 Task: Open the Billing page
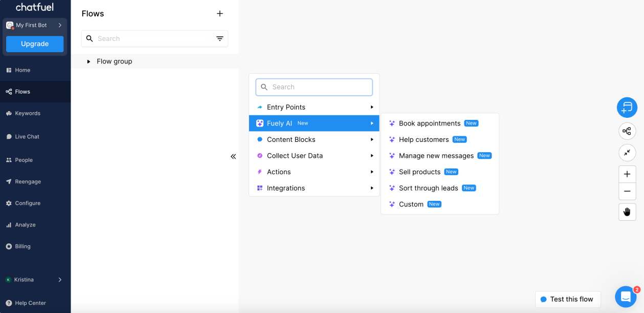point(35,246)
